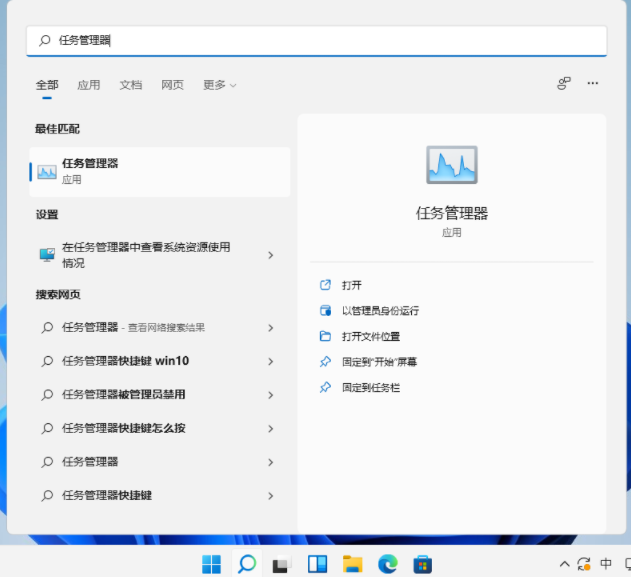The height and width of the screenshot is (577, 631).
Task: Click the Task View taskbar icon
Action: point(282,563)
